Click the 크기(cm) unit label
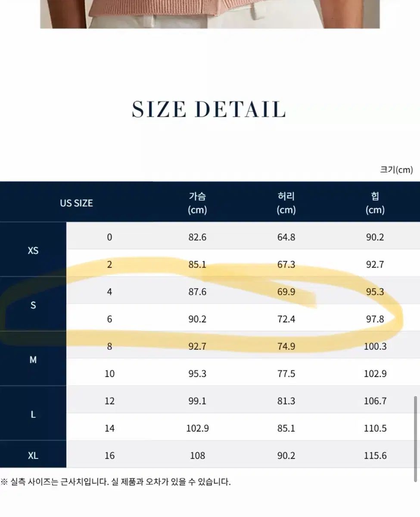 [x=396, y=170]
